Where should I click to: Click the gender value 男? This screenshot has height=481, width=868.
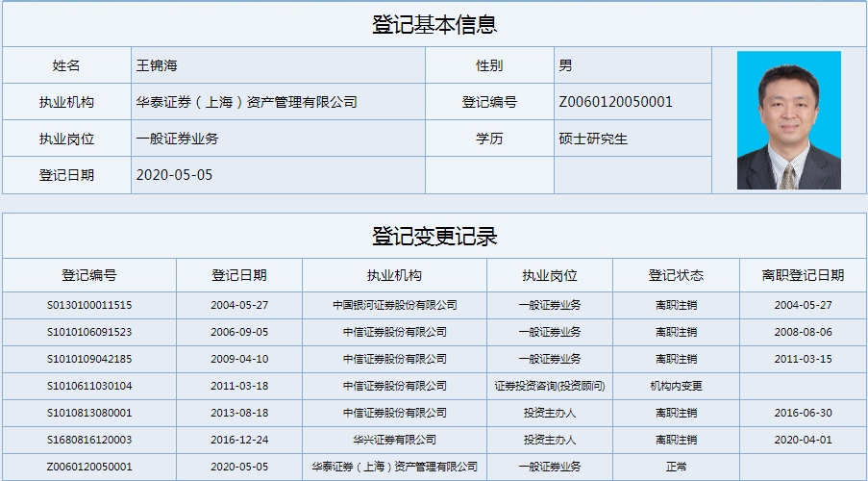[566, 65]
